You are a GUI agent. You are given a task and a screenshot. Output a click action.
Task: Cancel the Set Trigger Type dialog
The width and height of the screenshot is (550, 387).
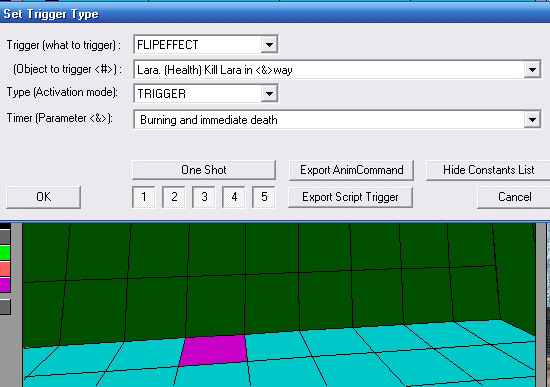click(x=514, y=197)
